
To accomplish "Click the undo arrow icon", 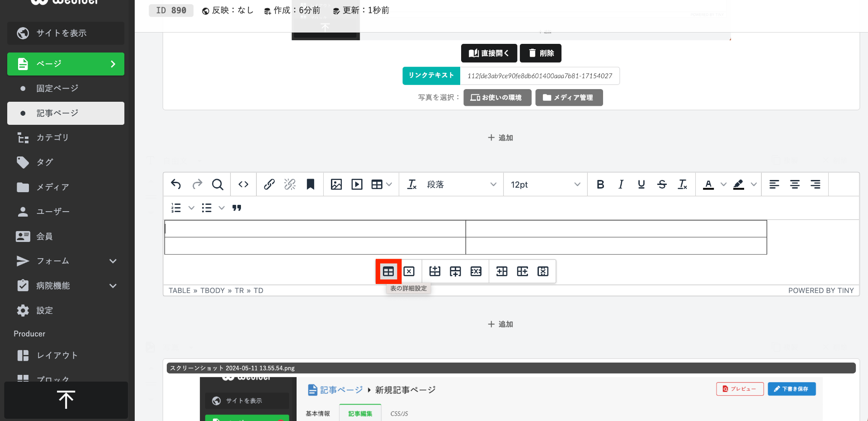I will pyautogui.click(x=176, y=184).
